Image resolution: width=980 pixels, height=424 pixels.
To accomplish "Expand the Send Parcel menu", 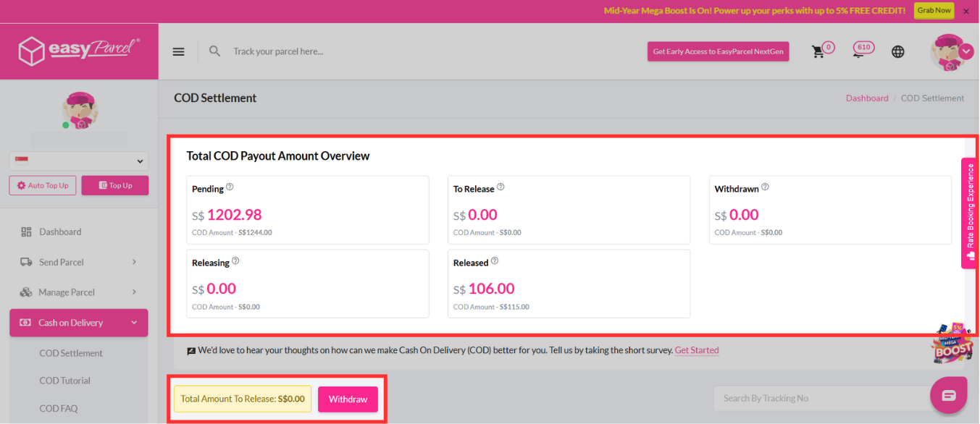I will click(79, 262).
